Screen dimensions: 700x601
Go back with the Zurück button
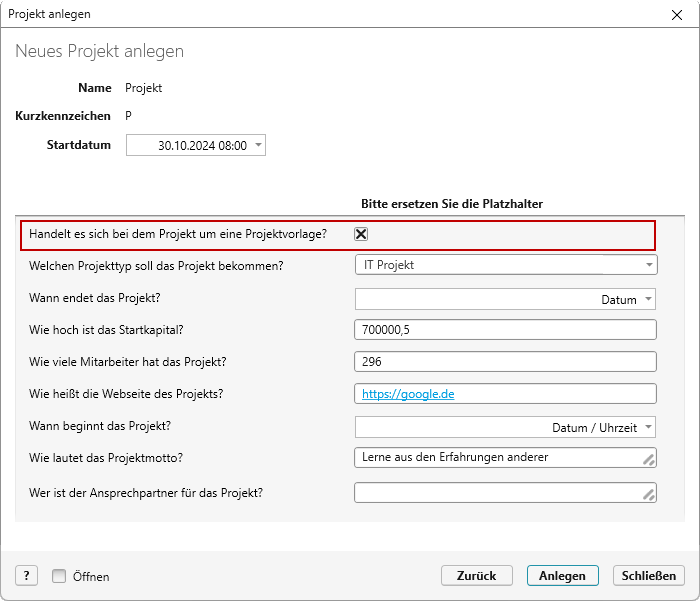477,576
